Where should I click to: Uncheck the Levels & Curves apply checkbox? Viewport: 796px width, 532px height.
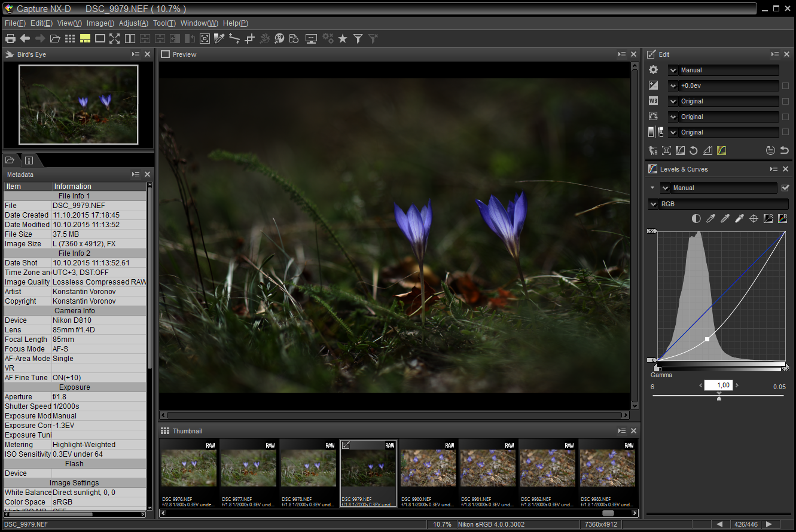pos(785,188)
